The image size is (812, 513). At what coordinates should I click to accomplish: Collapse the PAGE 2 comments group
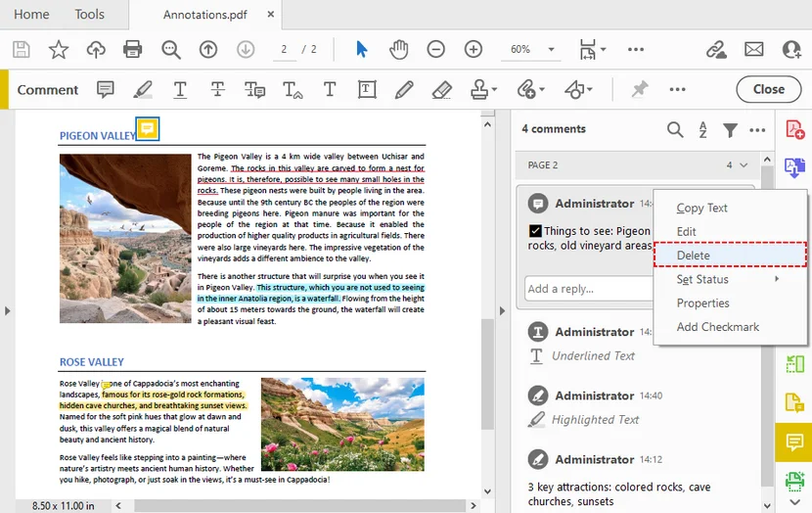click(x=744, y=165)
